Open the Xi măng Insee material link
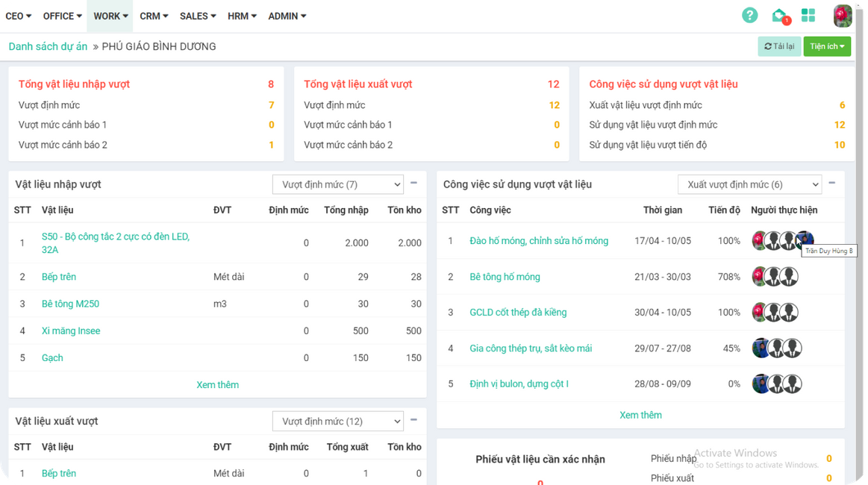This screenshot has width=868, height=485. click(x=71, y=331)
